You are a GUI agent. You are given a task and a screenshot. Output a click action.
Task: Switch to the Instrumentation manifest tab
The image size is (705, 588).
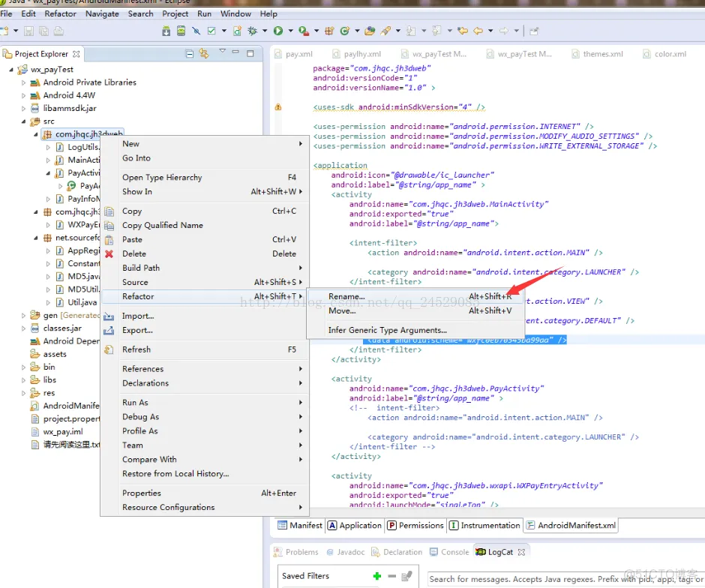pyautogui.click(x=484, y=526)
